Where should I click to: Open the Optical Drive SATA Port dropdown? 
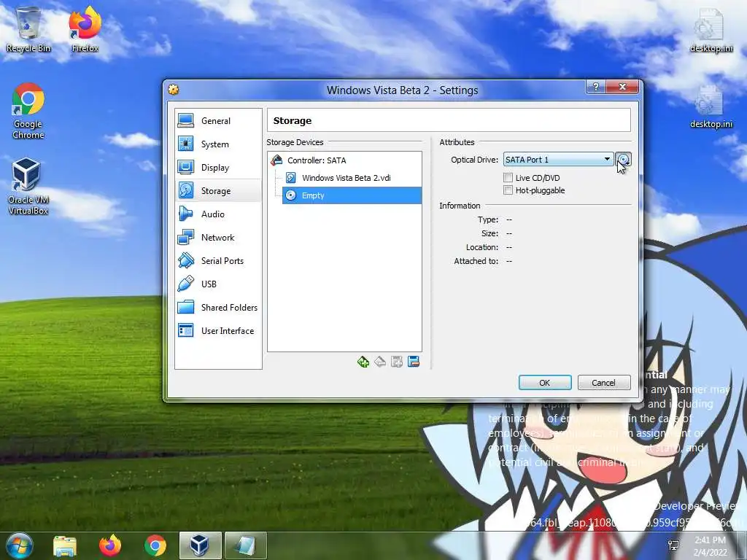558,160
